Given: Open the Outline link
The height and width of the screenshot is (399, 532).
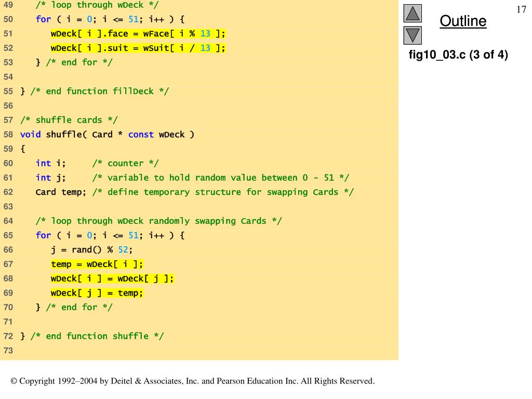Looking at the screenshot, I should tap(463, 21).
